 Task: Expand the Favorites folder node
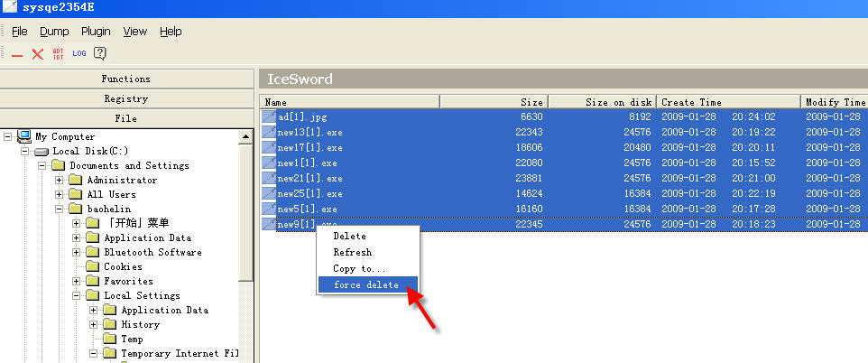pyautogui.click(x=77, y=281)
